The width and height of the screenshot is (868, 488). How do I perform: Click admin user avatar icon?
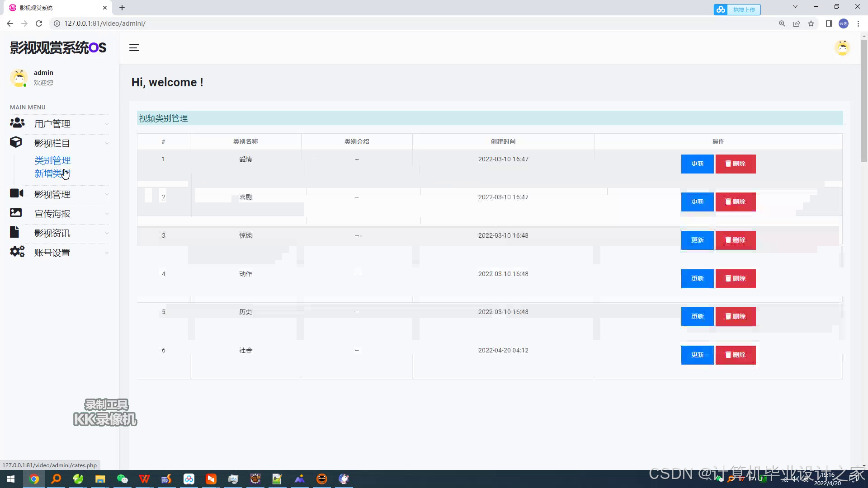pos(19,77)
